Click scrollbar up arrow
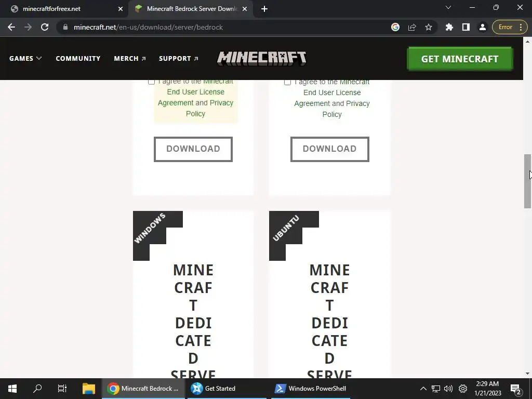The width and height of the screenshot is (532, 399). coord(527,42)
